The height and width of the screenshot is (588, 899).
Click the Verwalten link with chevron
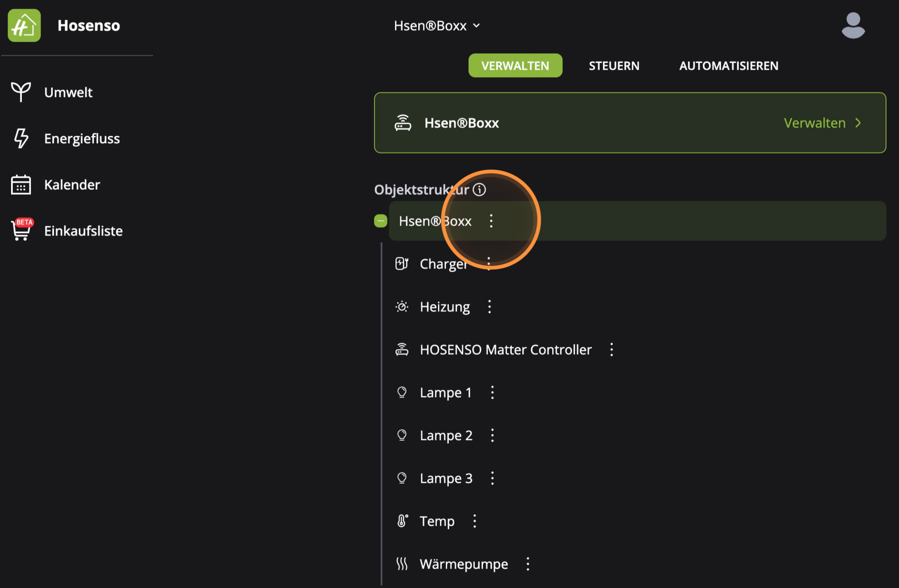point(822,123)
